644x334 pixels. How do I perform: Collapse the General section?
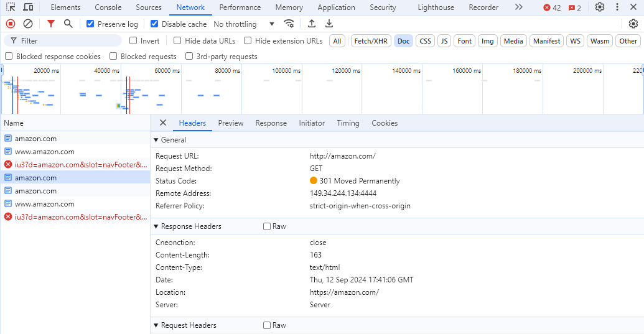(x=156, y=140)
